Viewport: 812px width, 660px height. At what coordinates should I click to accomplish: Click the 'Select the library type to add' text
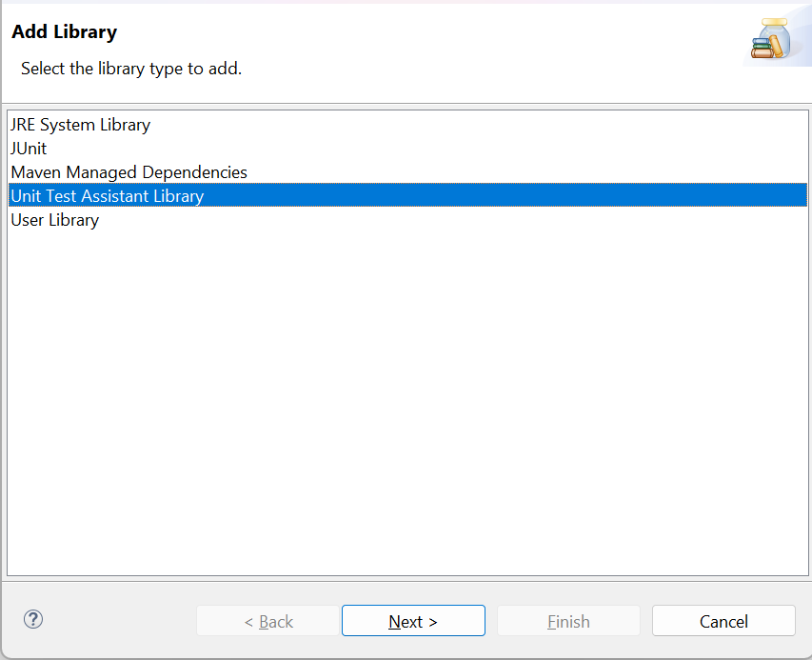pyautogui.click(x=131, y=69)
